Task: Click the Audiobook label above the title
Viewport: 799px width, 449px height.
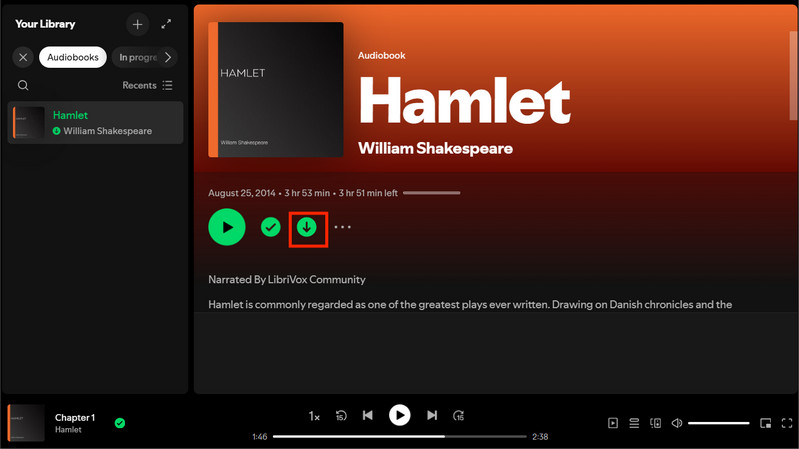Action: point(382,56)
